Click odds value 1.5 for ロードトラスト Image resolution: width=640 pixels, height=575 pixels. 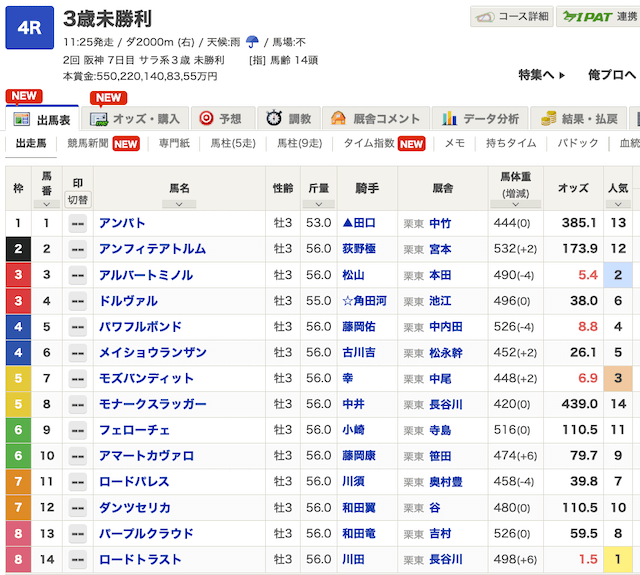[x=588, y=559]
